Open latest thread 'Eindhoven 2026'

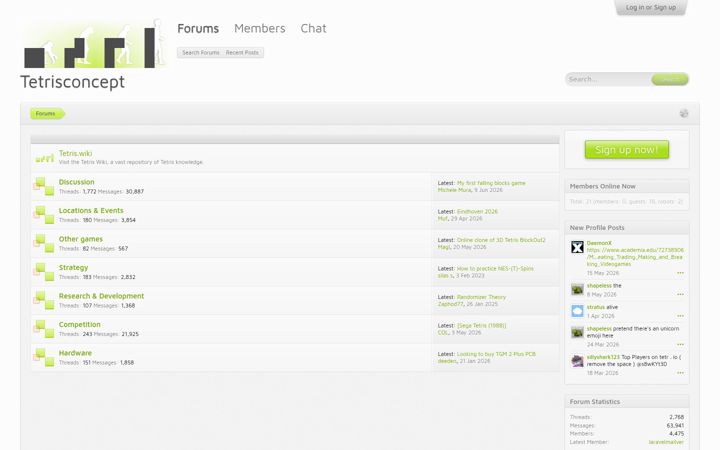tap(477, 211)
